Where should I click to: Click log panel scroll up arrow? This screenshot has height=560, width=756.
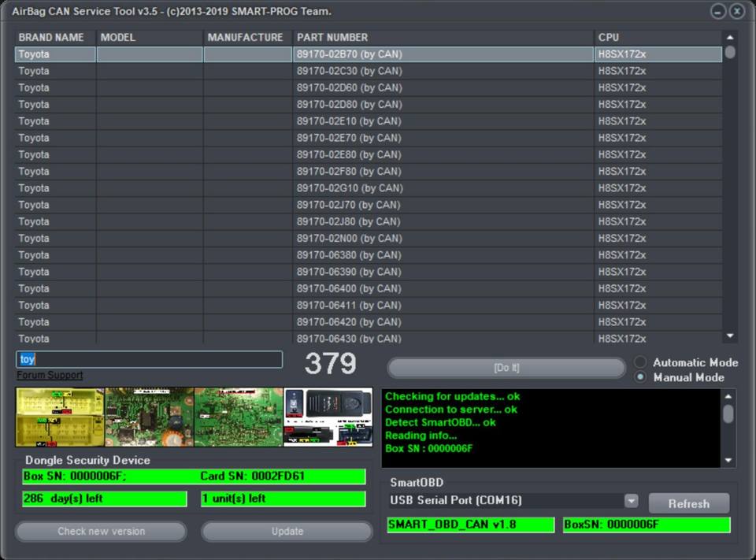click(729, 396)
